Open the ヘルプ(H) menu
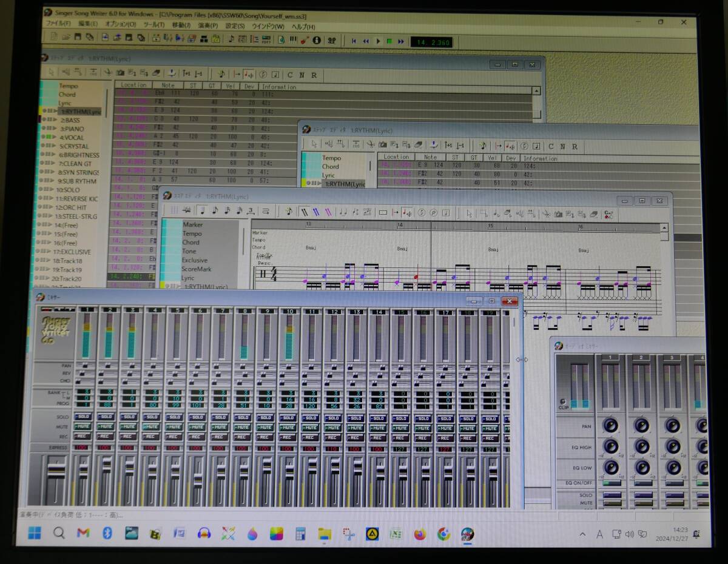Viewport: 728px width, 564px height. [x=303, y=27]
